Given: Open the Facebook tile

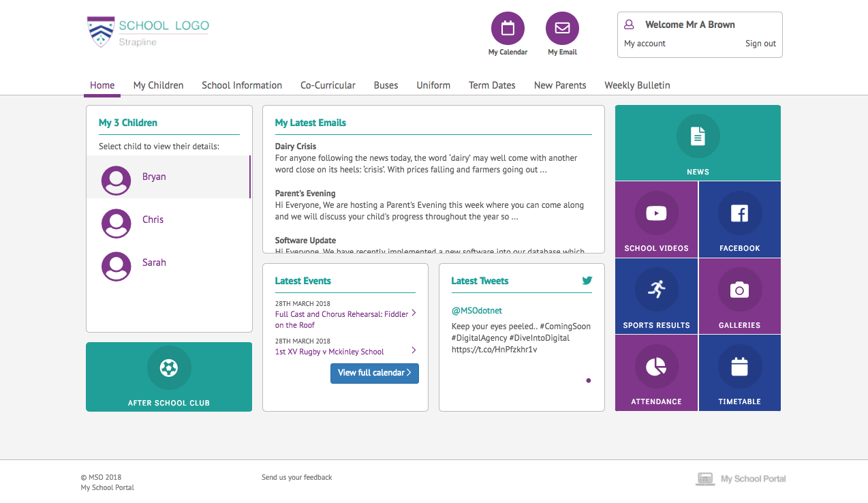Looking at the screenshot, I should [x=739, y=219].
